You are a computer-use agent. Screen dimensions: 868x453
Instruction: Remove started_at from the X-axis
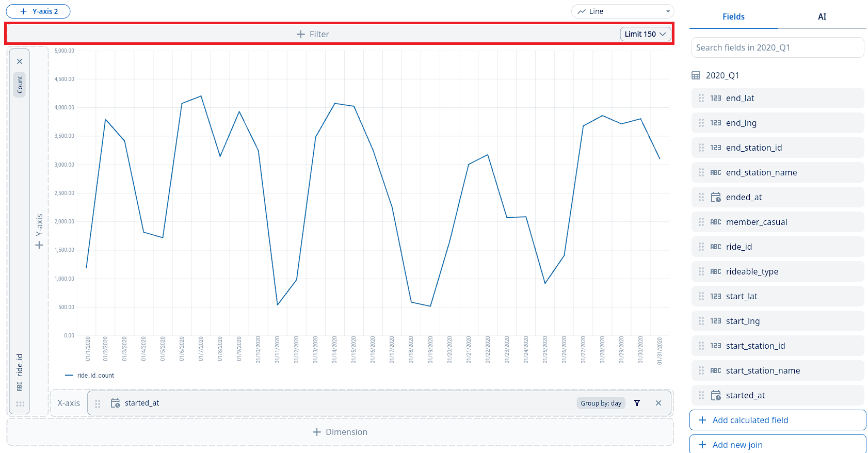click(658, 403)
